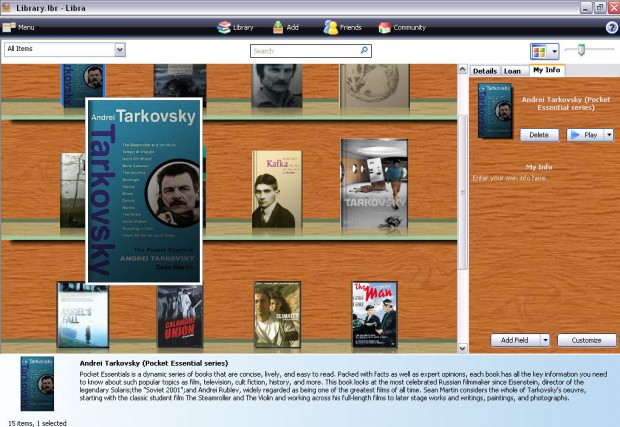Click the shelf scrollbar down arrow

coord(462,348)
